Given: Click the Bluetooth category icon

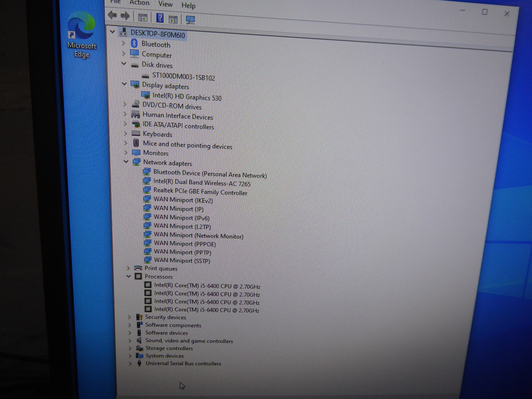Looking at the screenshot, I should [x=134, y=43].
